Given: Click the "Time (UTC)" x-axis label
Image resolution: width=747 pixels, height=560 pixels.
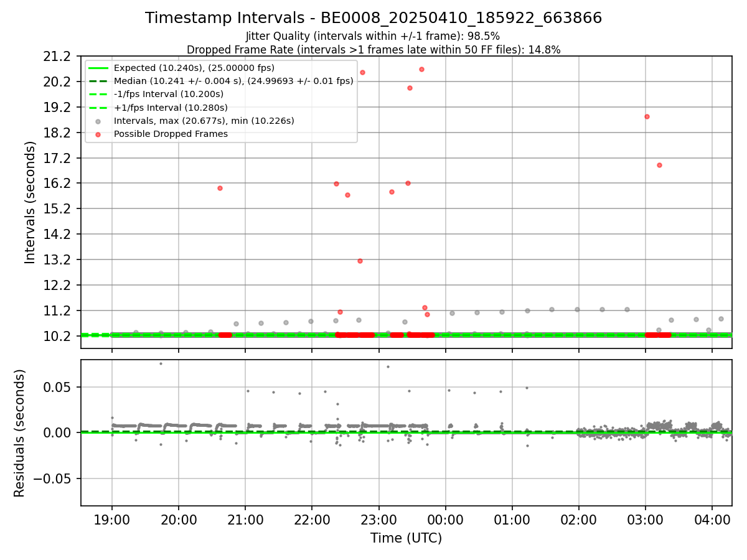Looking at the screenshot, I should (x=406, y=538).
